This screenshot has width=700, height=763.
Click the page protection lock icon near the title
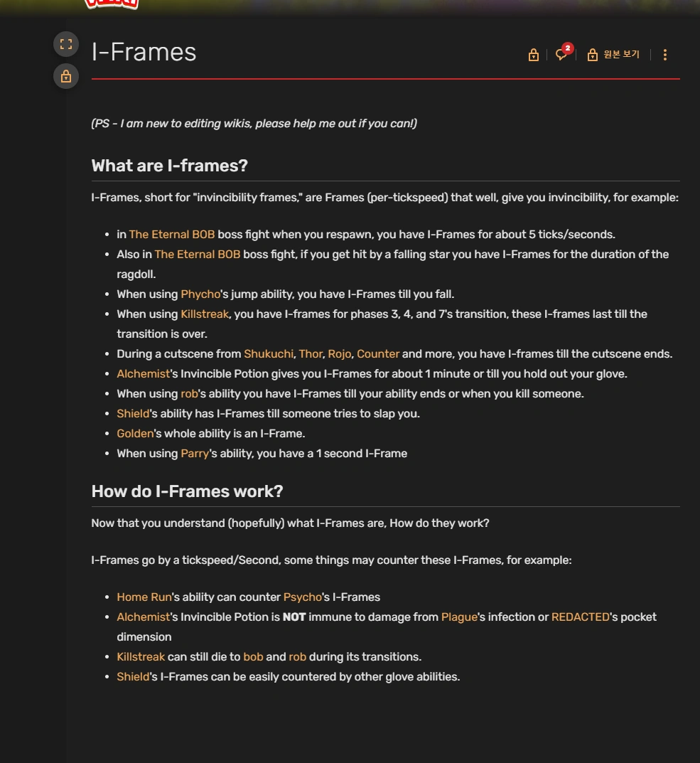532,54
